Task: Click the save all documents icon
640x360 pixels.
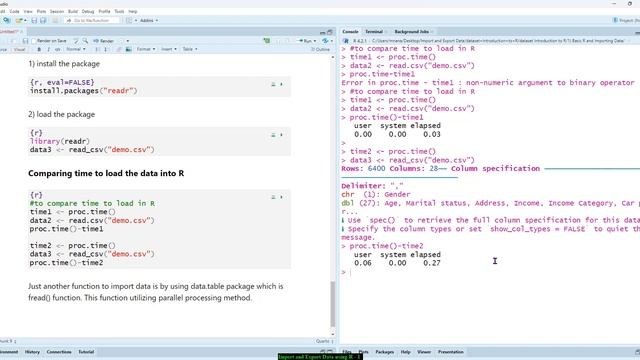Action: coord(43,20)
